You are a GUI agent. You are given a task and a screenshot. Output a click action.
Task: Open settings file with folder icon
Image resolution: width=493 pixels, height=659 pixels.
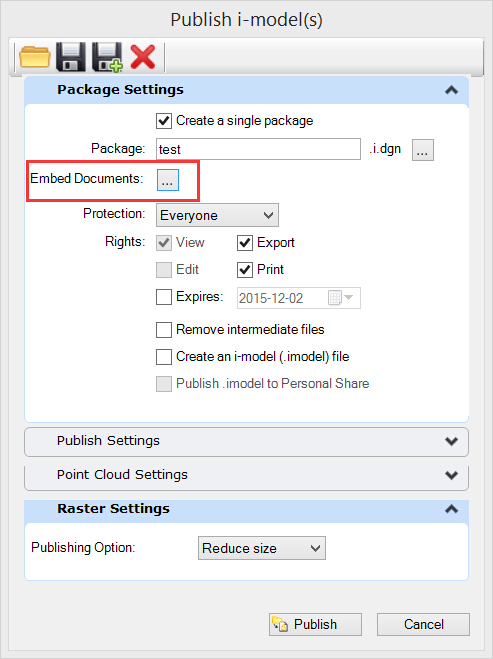34,56
